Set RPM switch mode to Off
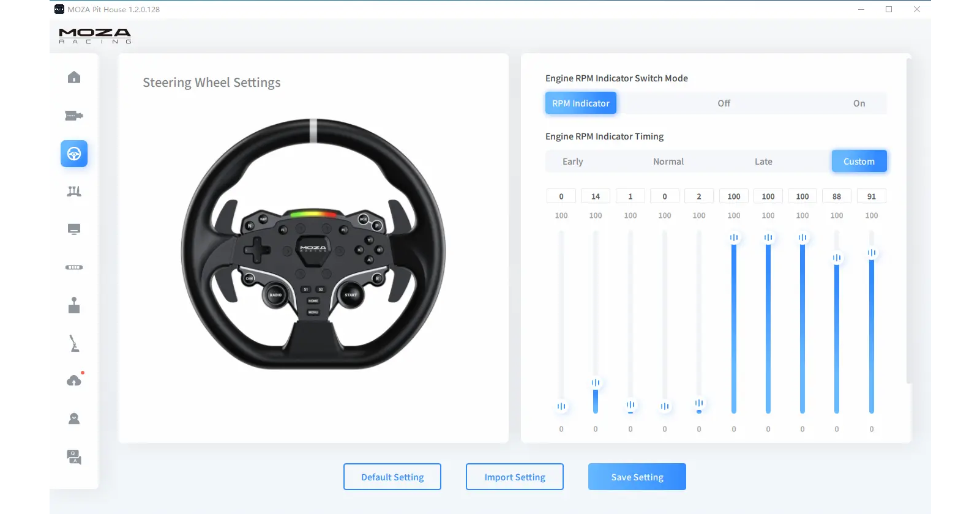The image size is (980, 514). pyautogui.click(x=724, y=103)
